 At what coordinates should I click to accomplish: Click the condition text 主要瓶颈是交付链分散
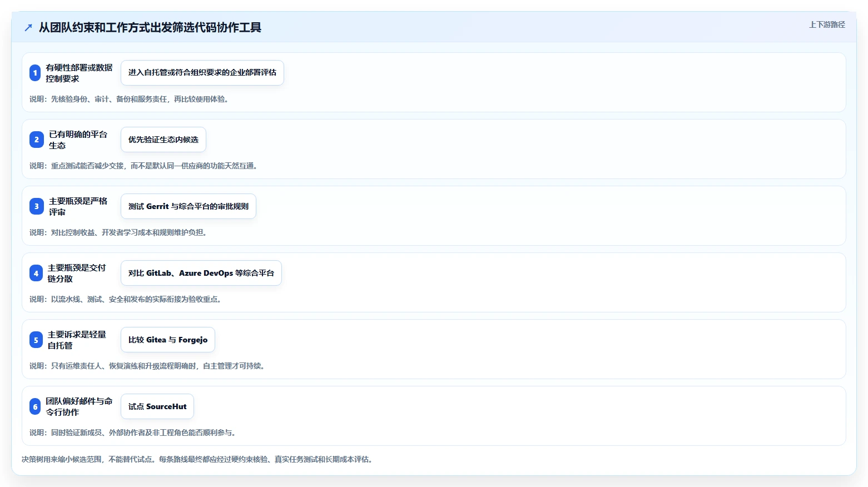click(77, 273)
